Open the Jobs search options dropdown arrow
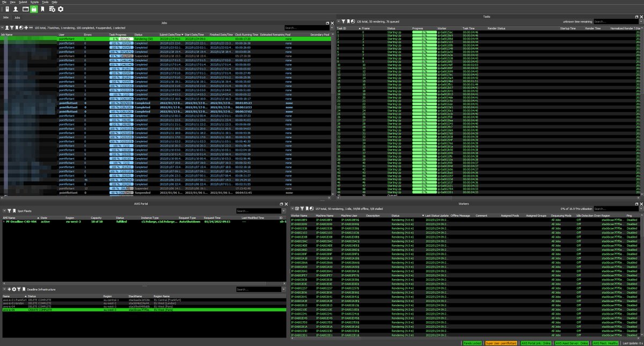This screenshot has width=644, height=346. (332, 28)
